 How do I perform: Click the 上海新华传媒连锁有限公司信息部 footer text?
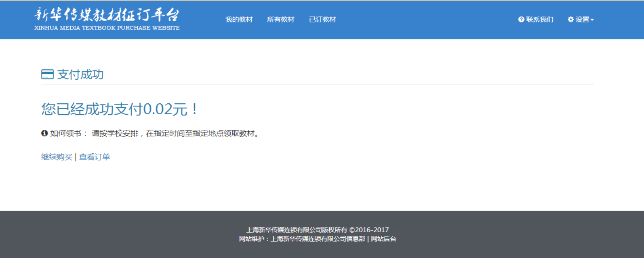coord(318,239)
